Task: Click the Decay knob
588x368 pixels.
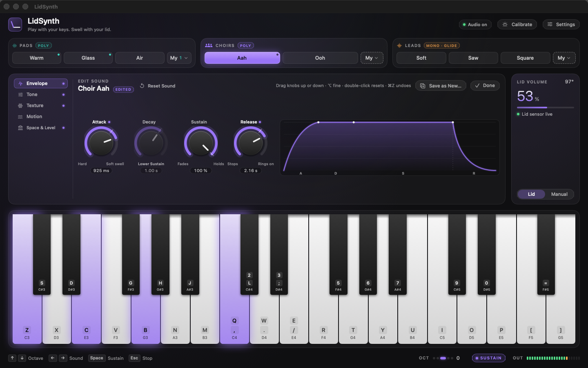Action: [151, 143]
